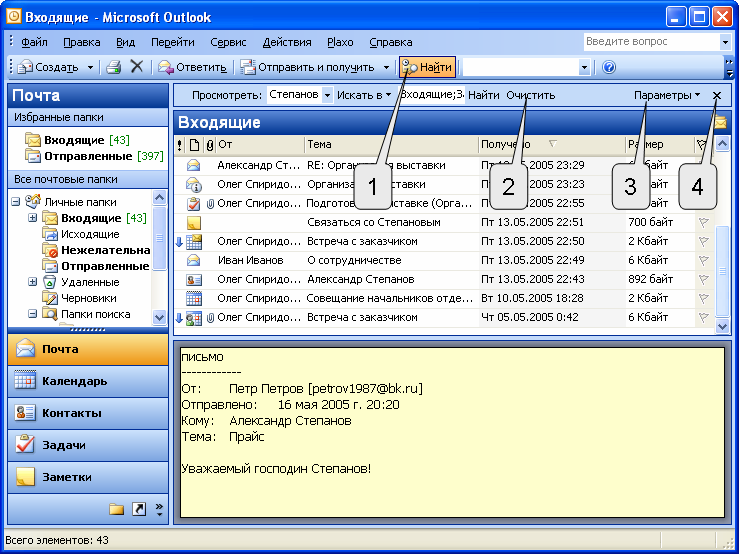The image size is (739, 554).
Task: Toggle flag for Связаться со Степановым row
Action: [x=703, y=223]
